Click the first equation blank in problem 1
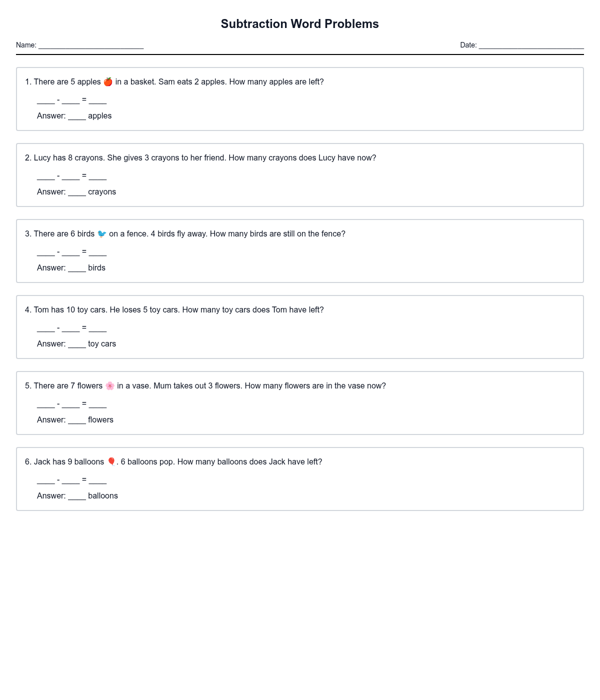The width and height of the screenshot is (600, 700). [x=46, y=100]
